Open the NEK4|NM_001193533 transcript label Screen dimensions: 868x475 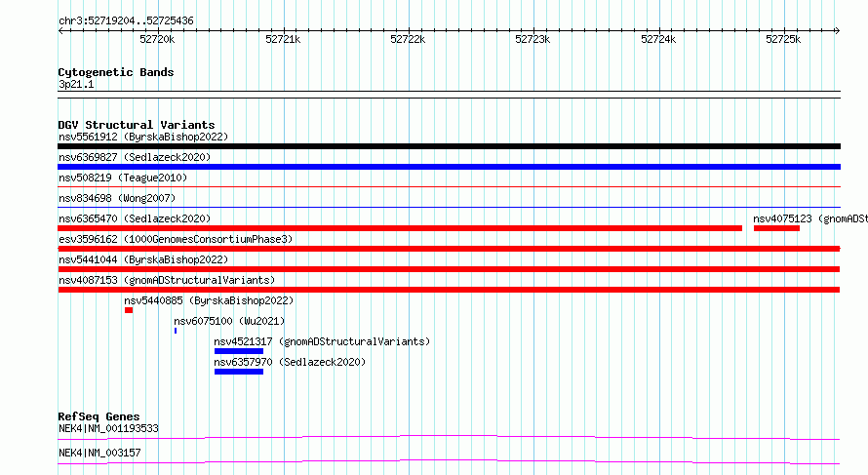108,428
